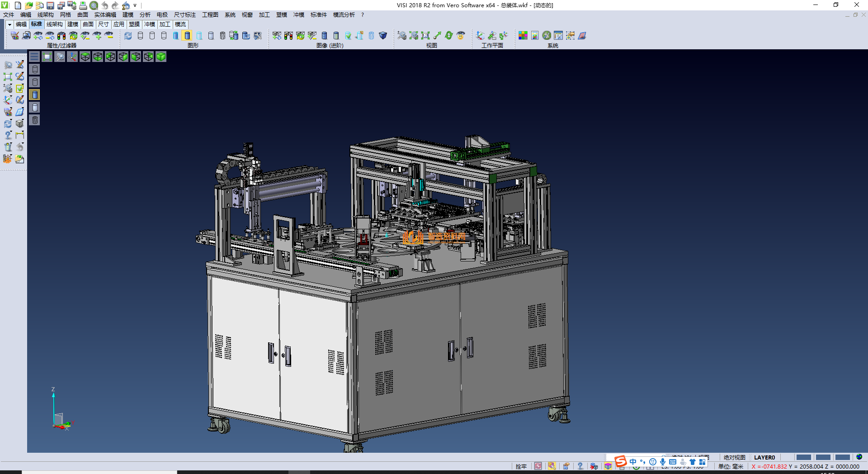Screen dimensions: 868x474
Task: Click the print icon in quick toolbar
Action: coord(83,5)
